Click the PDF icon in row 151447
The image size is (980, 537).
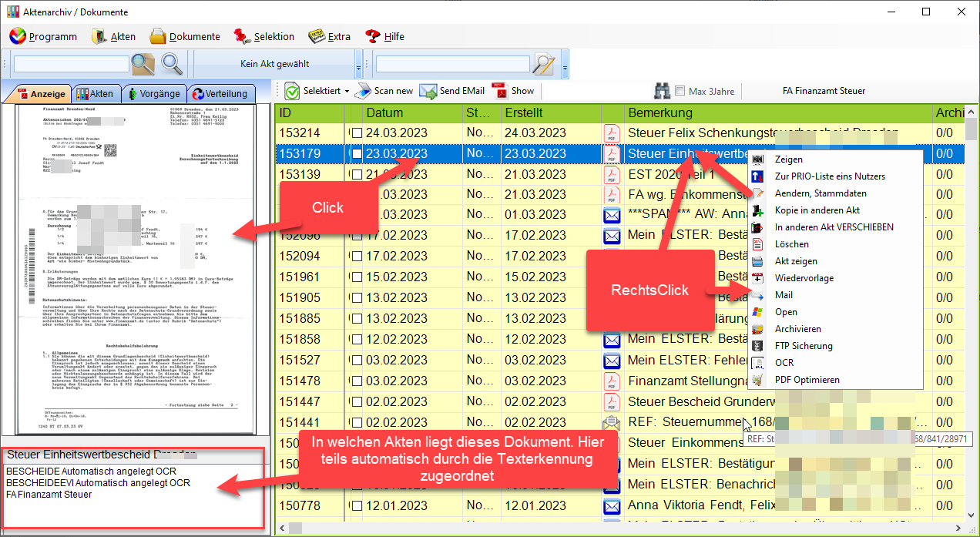pos(612,401)
